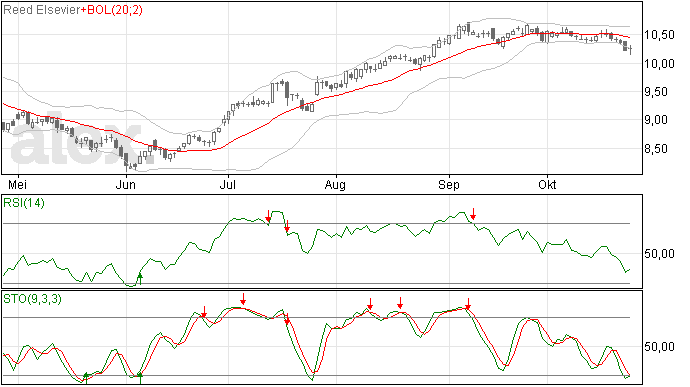The height and width of the screenshot is (387, 690).
Task: Click the 10,00 price axis value
Action: point(659,63)
